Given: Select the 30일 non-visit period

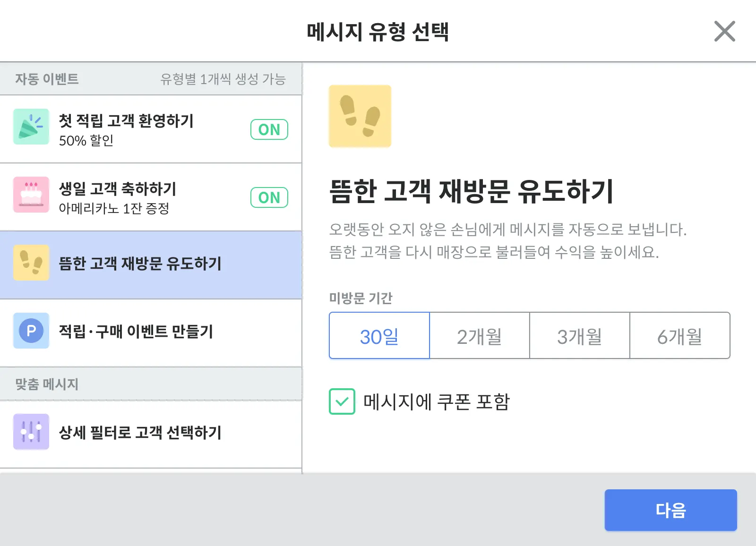Looking at the screenshot, I should [x=379, y=336].
